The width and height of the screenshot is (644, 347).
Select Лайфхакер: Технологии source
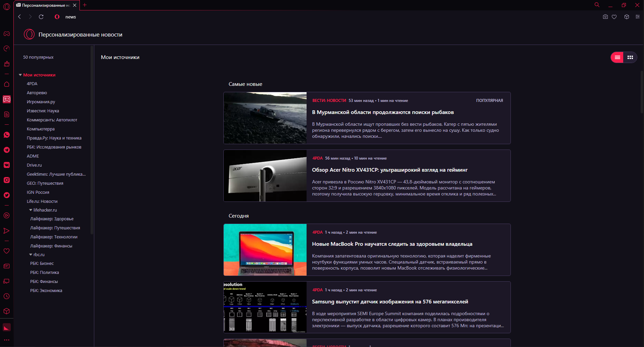pyautogui.click(x=54, y=237)
